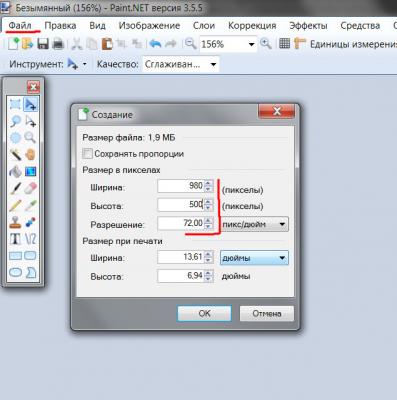This screenshot has width=397, height=400.
Task: Select the Rounded Rectangle tool
Action: click(31, 256)
